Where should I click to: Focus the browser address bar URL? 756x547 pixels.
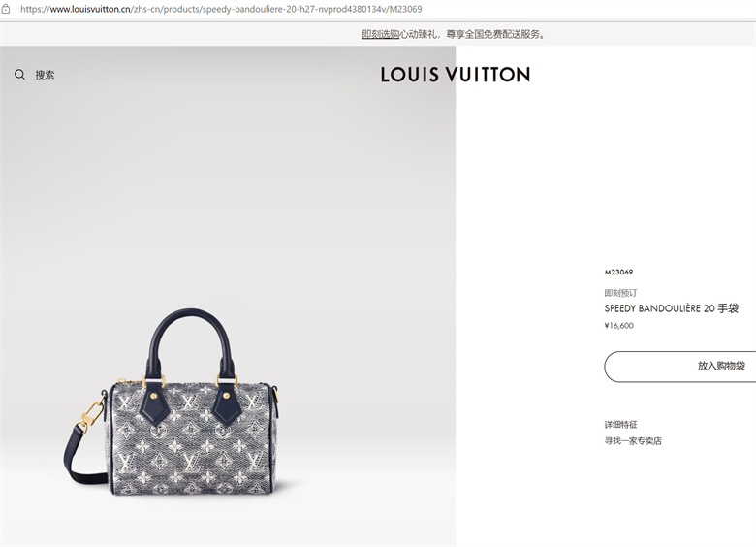click(221, 9)
